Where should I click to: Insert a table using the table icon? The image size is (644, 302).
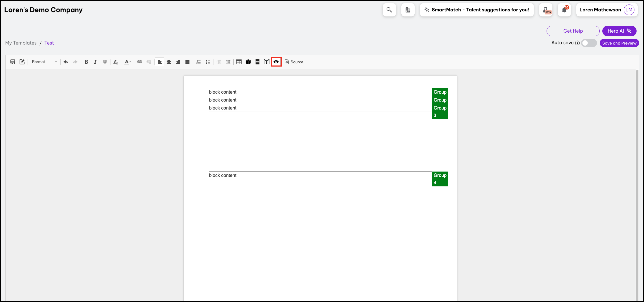(x=239, y=62)
